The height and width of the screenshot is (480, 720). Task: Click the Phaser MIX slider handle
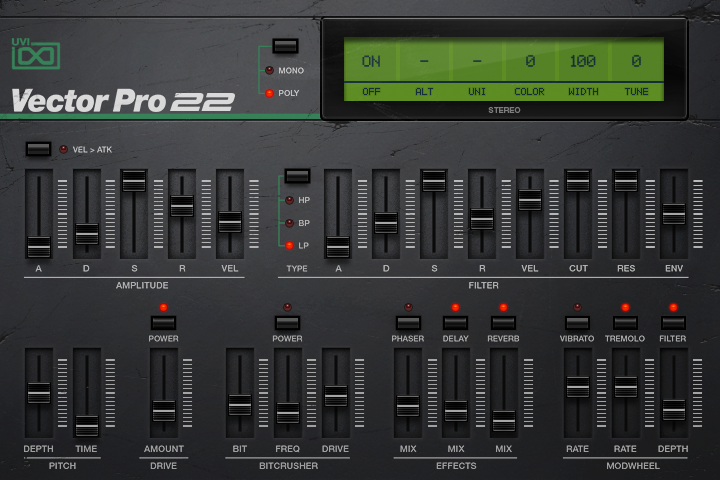coord(408,406)
